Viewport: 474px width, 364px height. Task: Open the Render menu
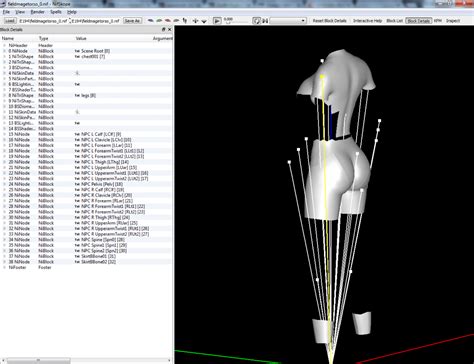37,12
